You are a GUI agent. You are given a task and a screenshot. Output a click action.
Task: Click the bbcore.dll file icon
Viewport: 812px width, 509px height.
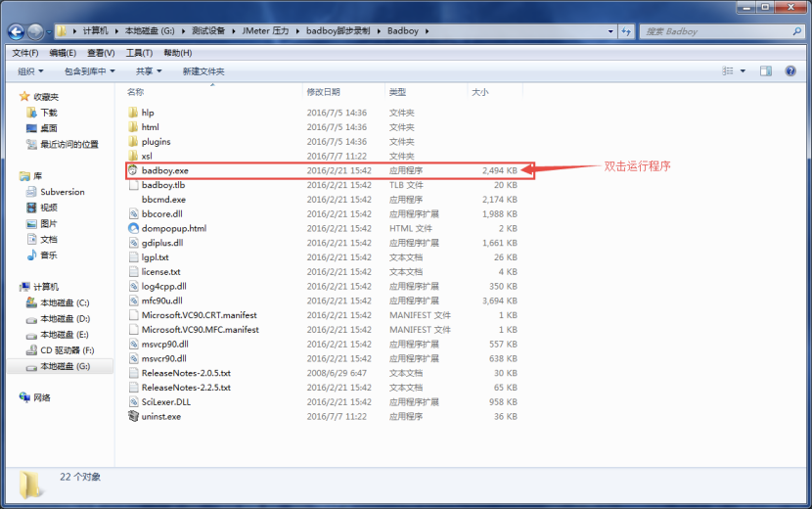tap(133, 213)
